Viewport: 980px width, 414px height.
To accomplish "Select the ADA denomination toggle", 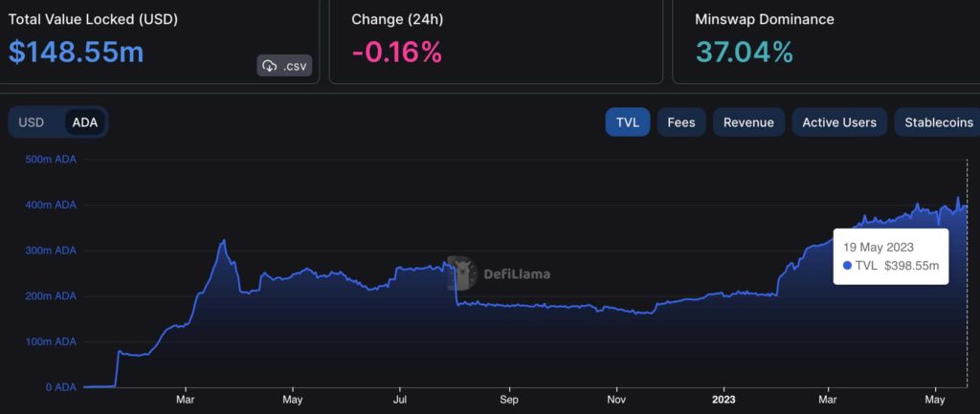I will pos(85,122).
